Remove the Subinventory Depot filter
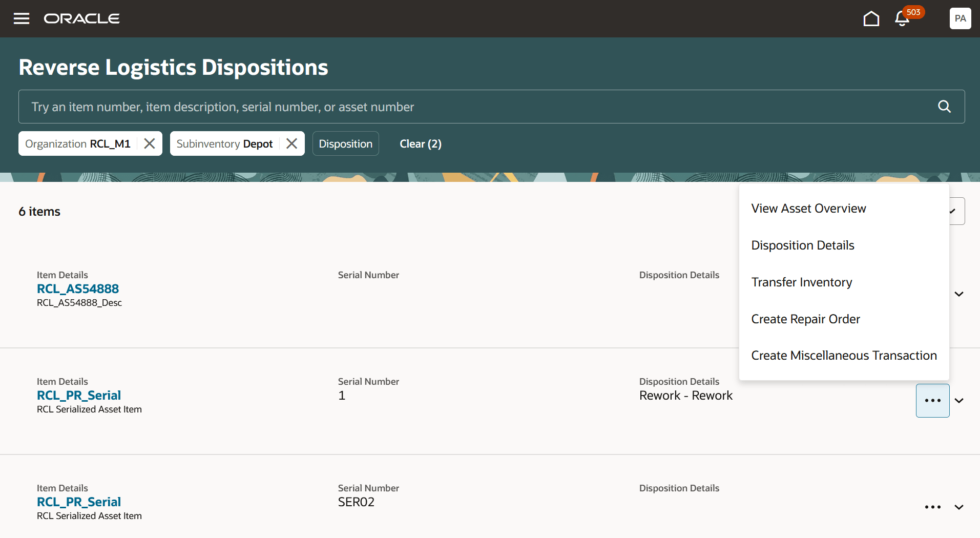The height and width of the screenshot is (538, 980). pyautogui.click(x=291, y=143)
